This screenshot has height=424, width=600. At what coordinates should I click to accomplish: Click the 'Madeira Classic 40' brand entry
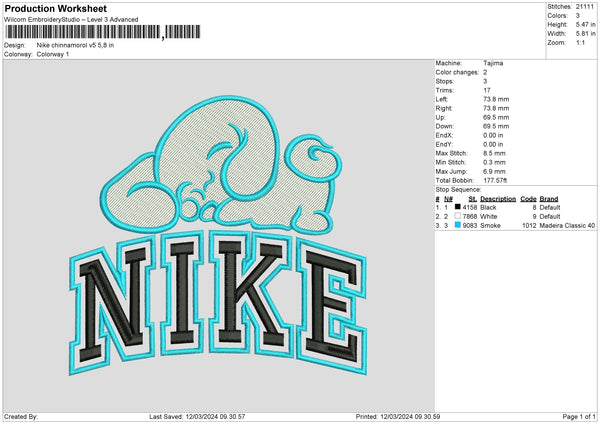(567, 226)
